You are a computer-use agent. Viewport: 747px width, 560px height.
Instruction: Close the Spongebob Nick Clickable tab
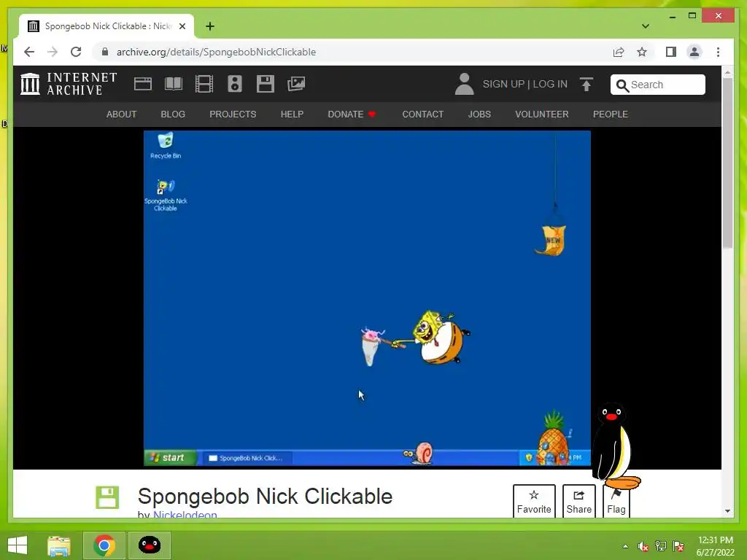pyautogui.click(x=182, y=26)
